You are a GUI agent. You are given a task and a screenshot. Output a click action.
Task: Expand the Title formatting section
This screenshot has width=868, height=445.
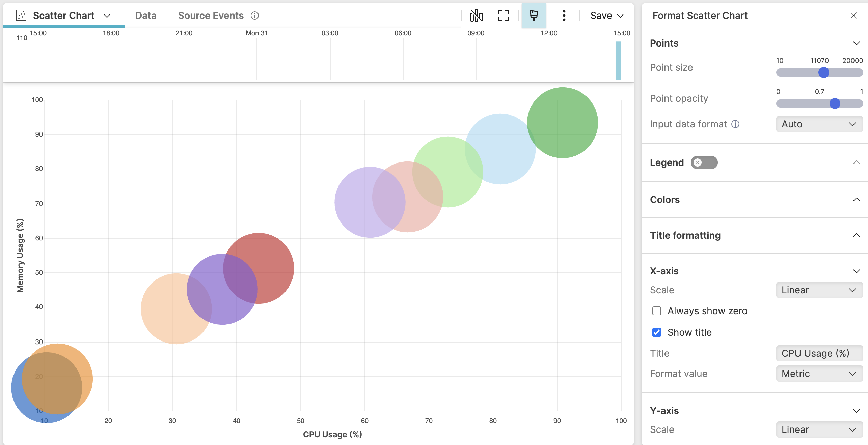[x=856, y=235]
